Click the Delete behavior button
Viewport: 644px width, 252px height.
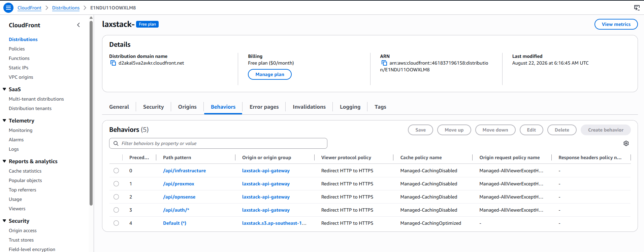pos(562,130)
